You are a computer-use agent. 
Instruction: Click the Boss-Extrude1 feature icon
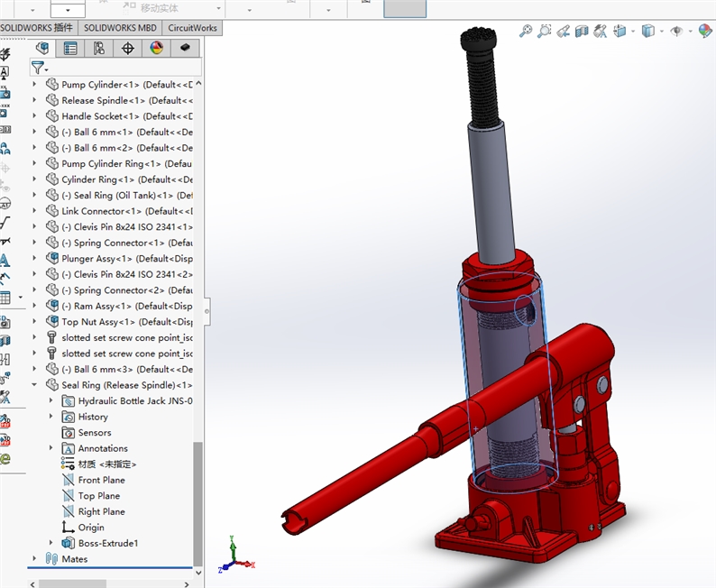68,543
